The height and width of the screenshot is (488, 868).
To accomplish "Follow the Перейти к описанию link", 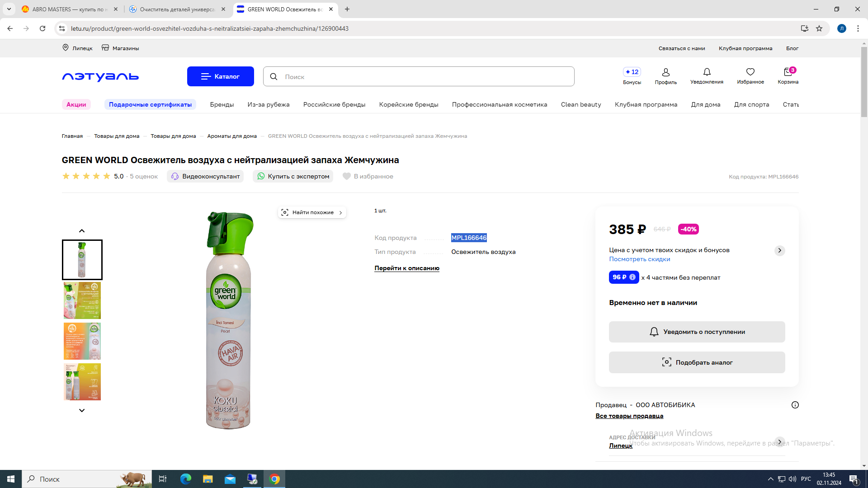I will [407, 268].
